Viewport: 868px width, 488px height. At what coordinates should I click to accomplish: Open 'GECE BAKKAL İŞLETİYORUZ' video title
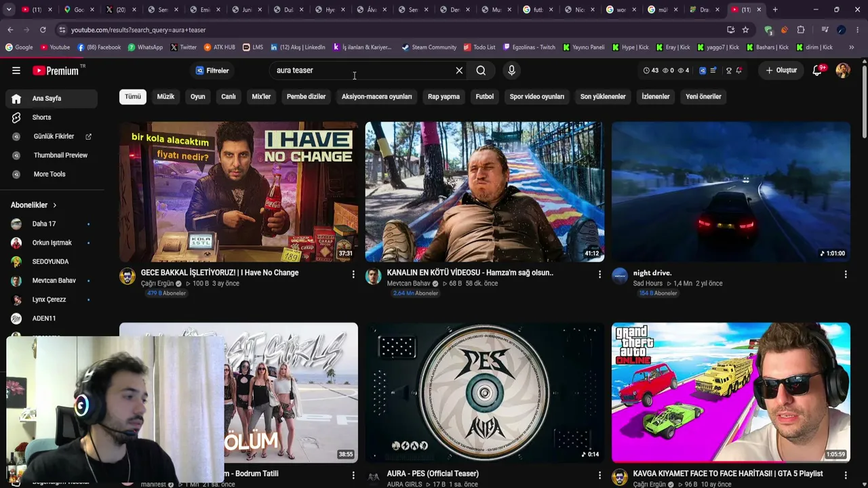coord(220,272)
